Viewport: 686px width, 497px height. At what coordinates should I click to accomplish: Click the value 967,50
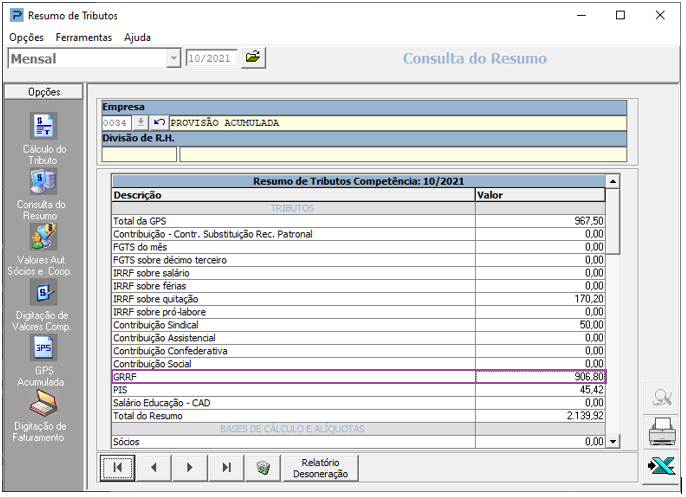tap(589, 221)
